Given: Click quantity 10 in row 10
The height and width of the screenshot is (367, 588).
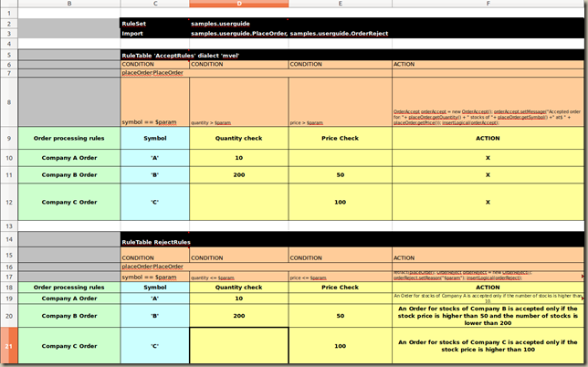Looking at the screenshot, I should coord(239,158).
